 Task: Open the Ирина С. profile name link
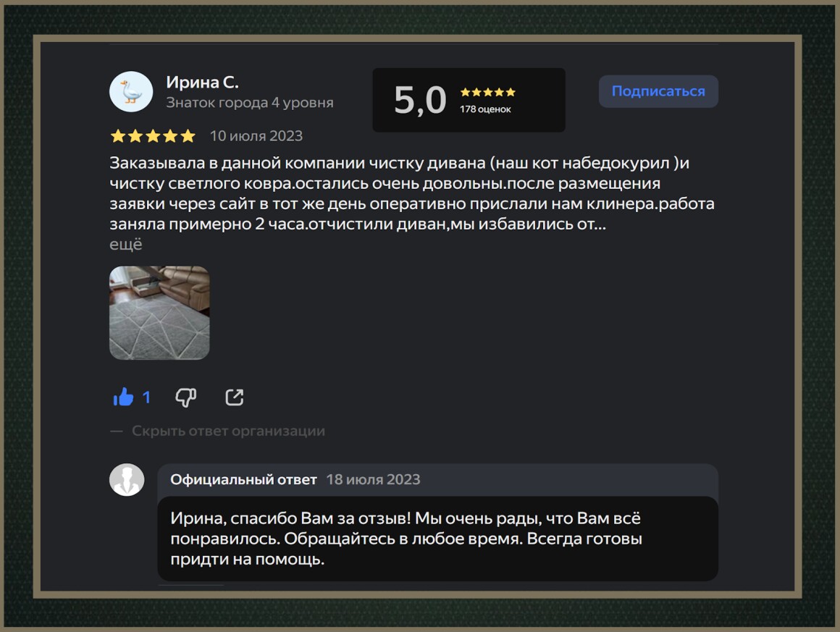202,82
